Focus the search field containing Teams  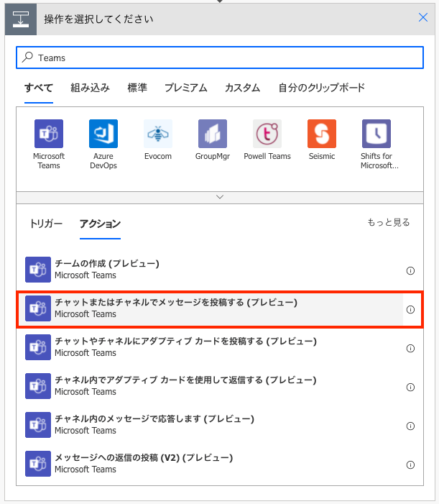coord(220,58)
